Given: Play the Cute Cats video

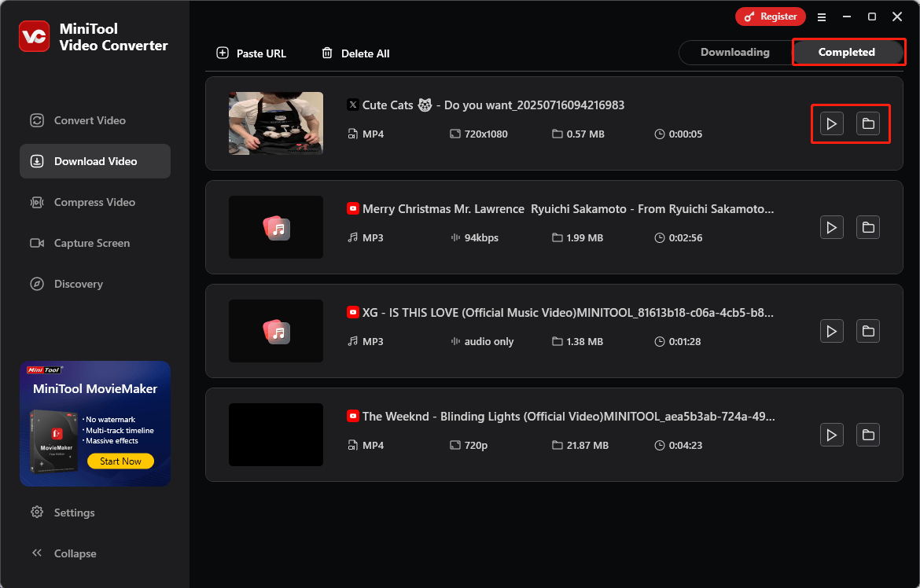Looking at the screenshot, I should pos(831,124).
